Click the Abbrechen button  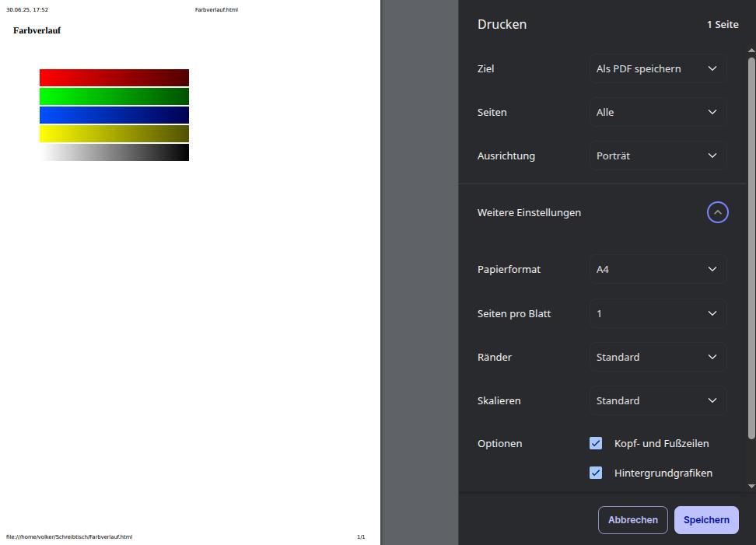coord(632,520)
